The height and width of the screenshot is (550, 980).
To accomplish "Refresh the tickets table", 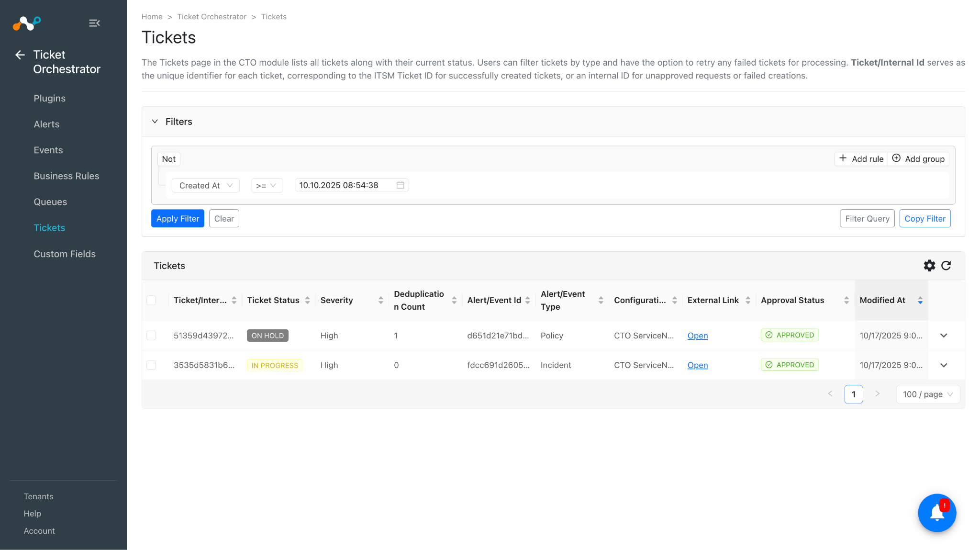I will (946, 266).
